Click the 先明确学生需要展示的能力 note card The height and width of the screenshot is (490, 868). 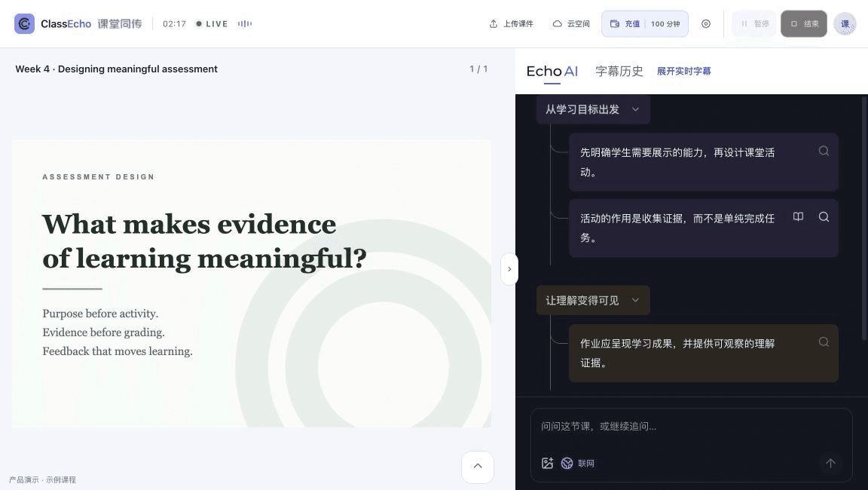(x=703, y=162)
